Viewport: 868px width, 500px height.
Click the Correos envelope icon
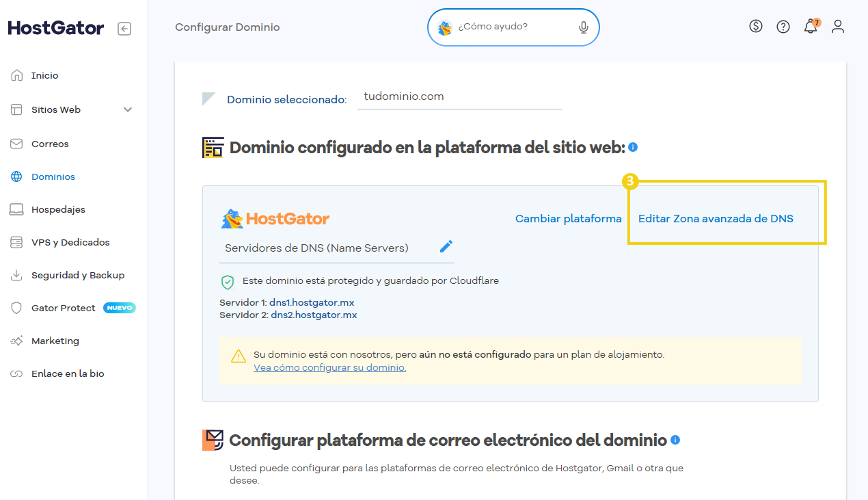tap(17, 144)
